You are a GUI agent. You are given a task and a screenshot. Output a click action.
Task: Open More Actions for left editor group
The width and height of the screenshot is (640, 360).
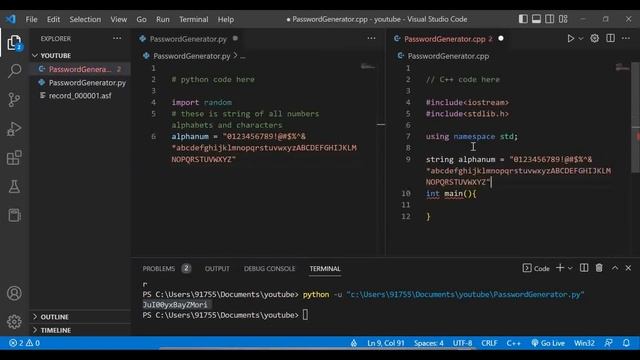click(371, 38)
